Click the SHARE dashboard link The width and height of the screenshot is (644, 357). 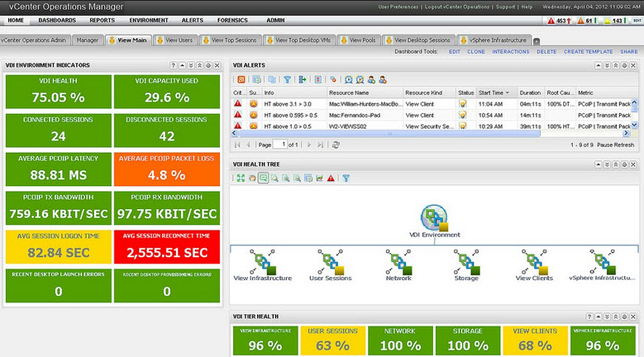coord(629,52)
